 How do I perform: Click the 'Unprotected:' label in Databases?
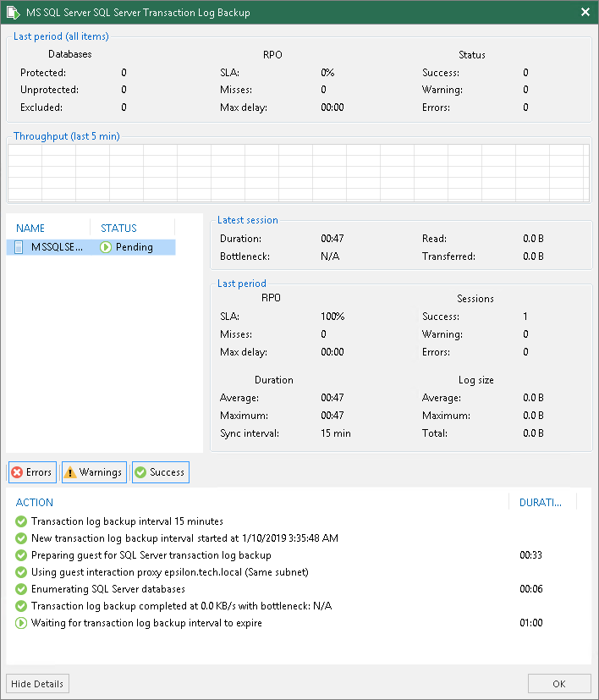(x=49, y=89)
